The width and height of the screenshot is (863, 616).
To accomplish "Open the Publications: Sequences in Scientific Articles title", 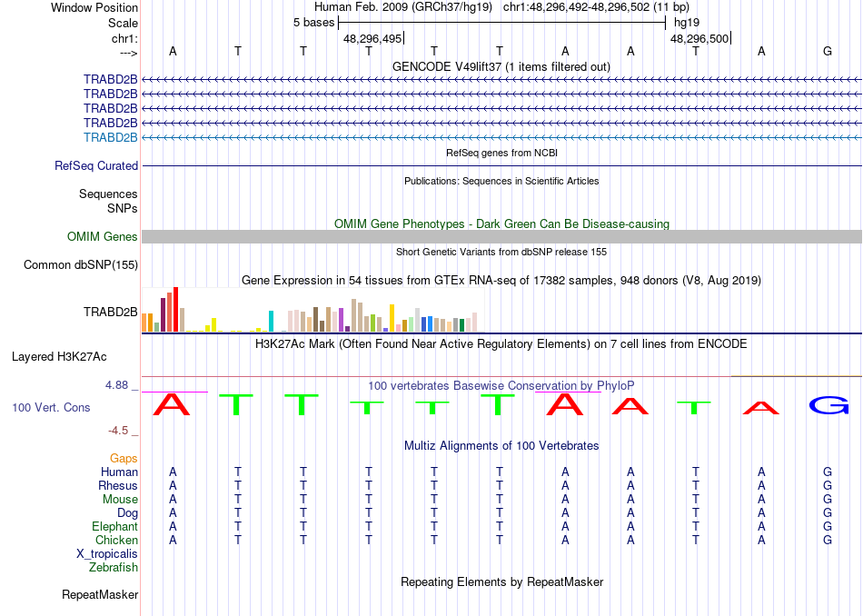I will [x=501, y=181].
